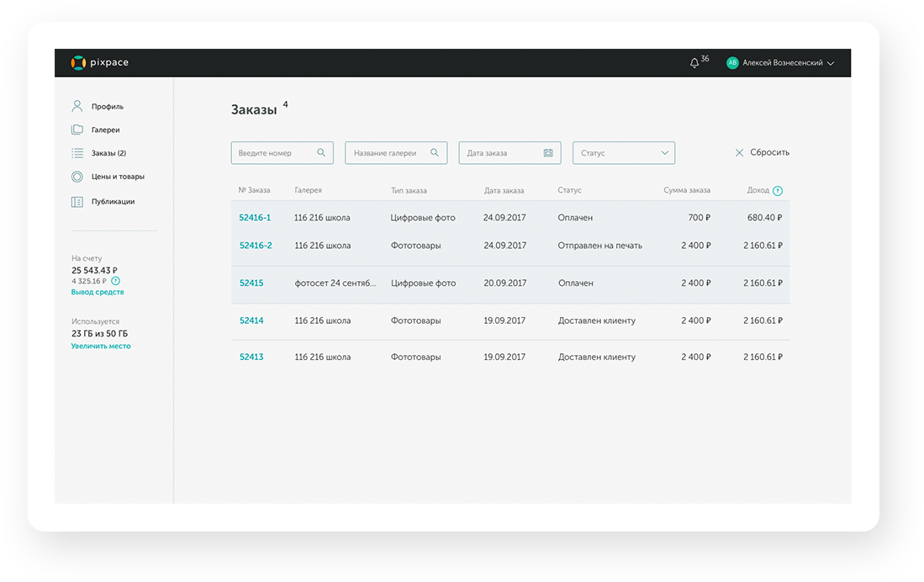Open the Заказы (2) menu item
The height and width of the screenshot is (582, 924).
pos(108,153)
